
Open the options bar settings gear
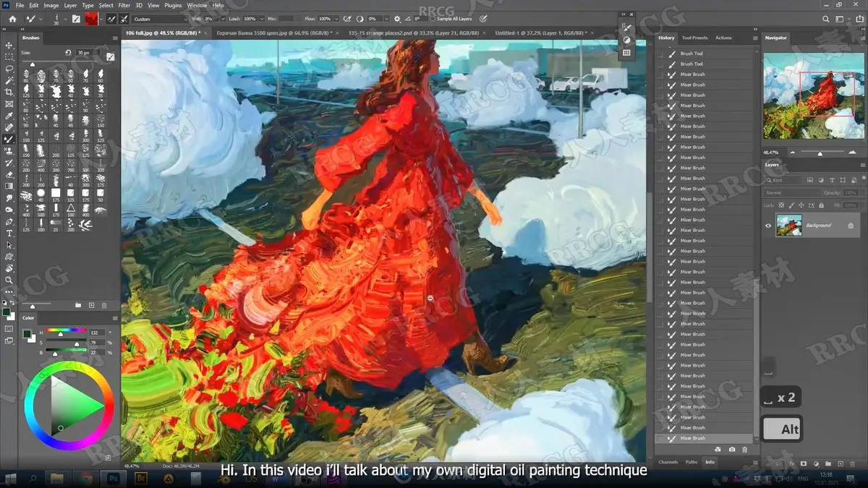coord(397,19)
